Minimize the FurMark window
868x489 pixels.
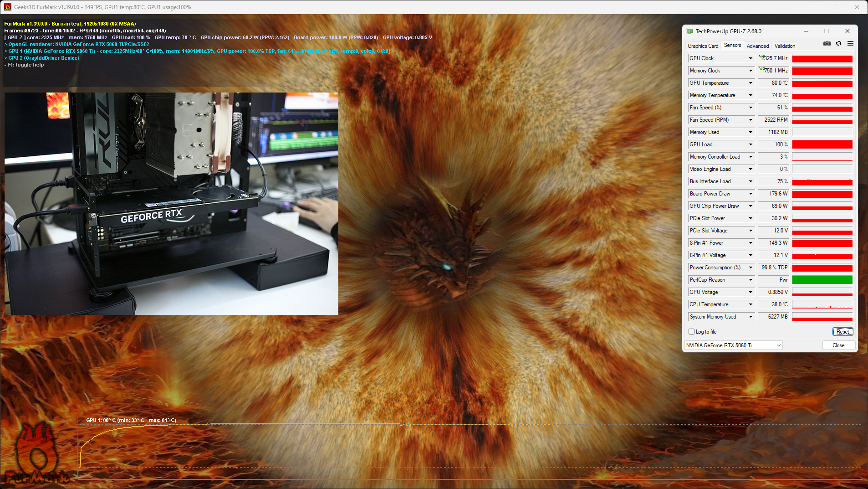(x=815, y=7)
